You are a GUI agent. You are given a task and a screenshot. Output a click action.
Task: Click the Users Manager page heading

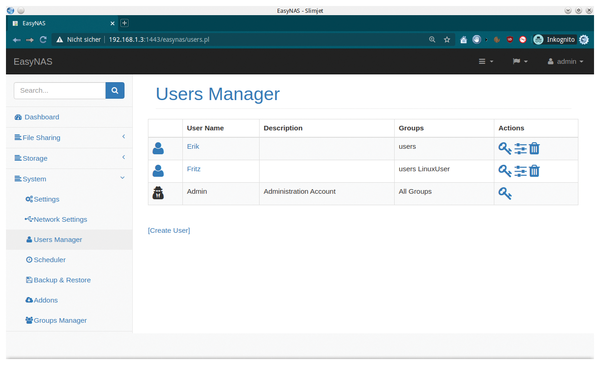(x=217, y=94)
